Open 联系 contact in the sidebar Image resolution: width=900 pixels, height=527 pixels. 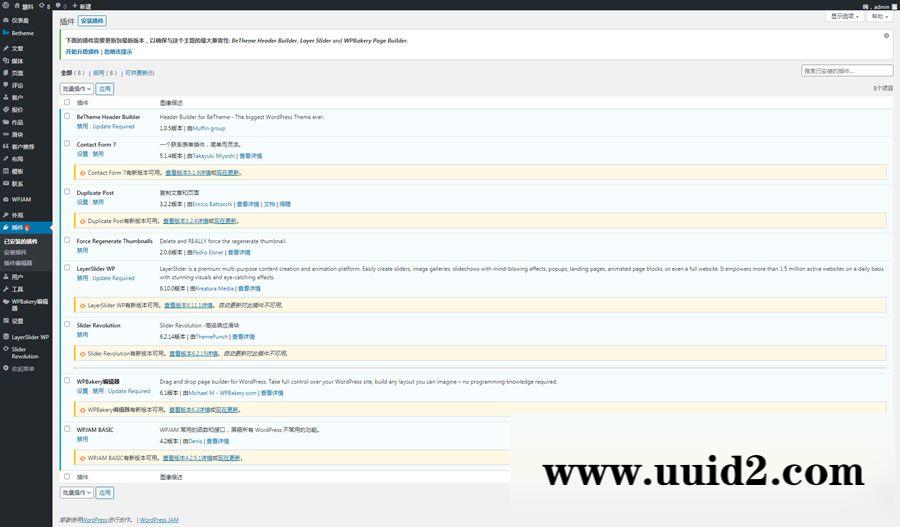click(x=17, y=184)
